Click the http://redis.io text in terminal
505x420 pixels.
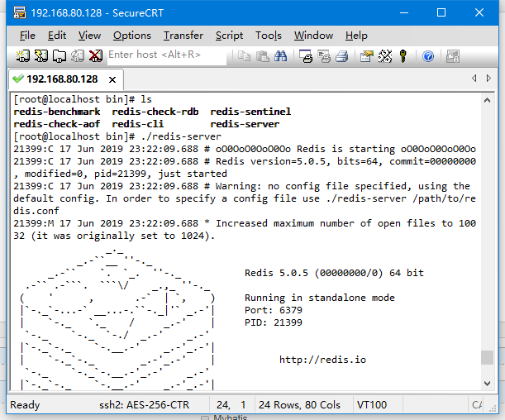[x=322, y=360]
